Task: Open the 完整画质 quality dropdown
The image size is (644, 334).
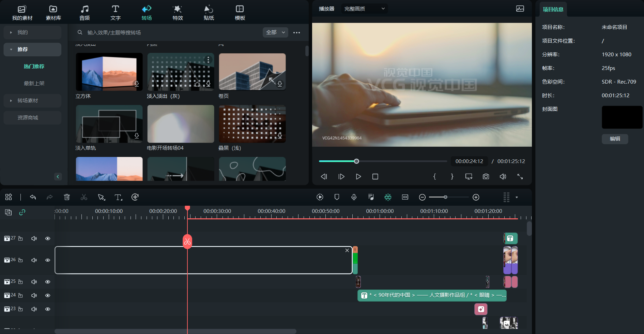Action: point(364,9)
